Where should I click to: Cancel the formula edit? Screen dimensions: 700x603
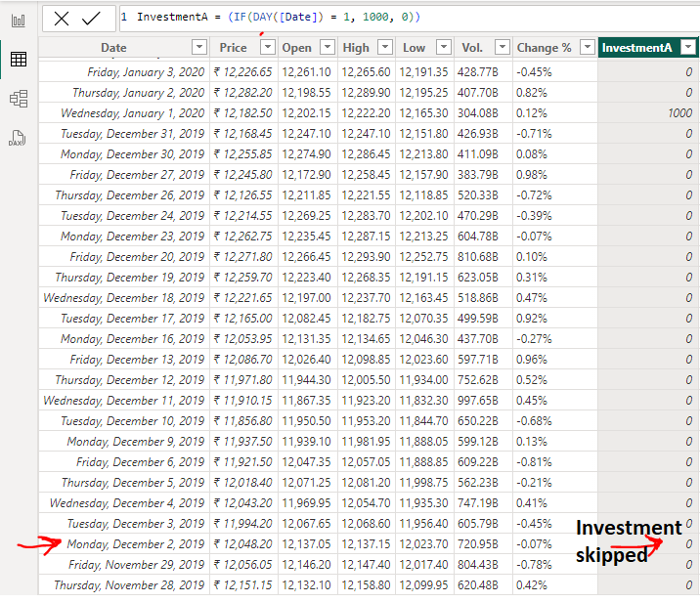tap(62, 19)
